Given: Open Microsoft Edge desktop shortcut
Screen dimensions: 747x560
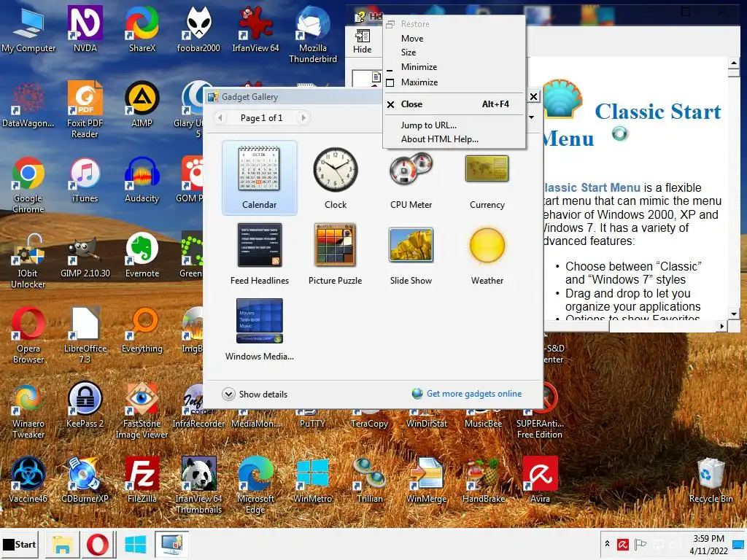Looking at the screenshot, I should [x=255, y=486].
